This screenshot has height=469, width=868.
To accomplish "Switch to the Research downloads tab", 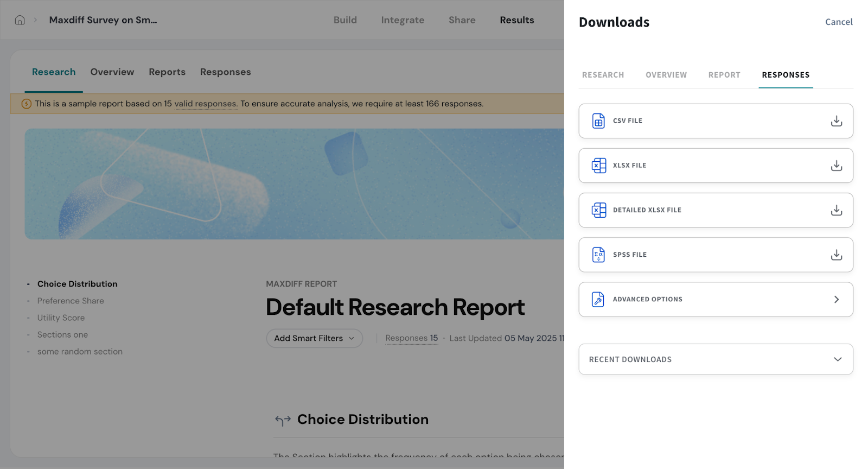I will click(x=603, y=75).
